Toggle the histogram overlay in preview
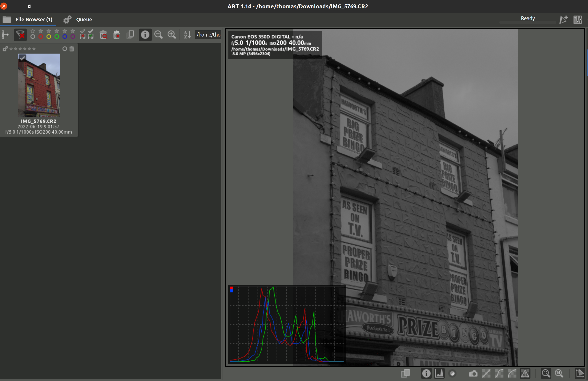This screenshot has width=588, height=381. click(x=439, y=373)
